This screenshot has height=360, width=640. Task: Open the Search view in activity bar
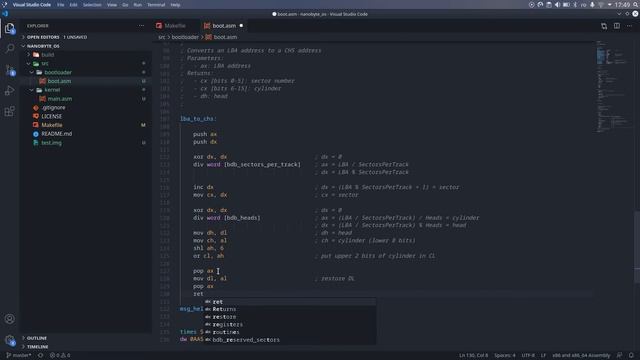(10, 49)
